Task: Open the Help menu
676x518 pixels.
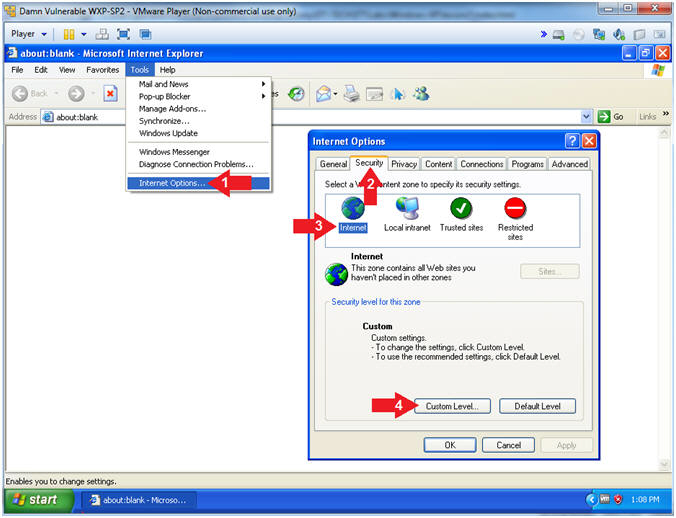Action: (x=168, y=70)
